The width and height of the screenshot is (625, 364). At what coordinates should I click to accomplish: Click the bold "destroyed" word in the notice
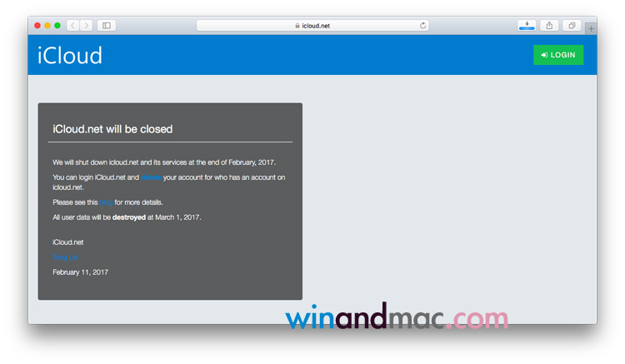pos(129,217)
